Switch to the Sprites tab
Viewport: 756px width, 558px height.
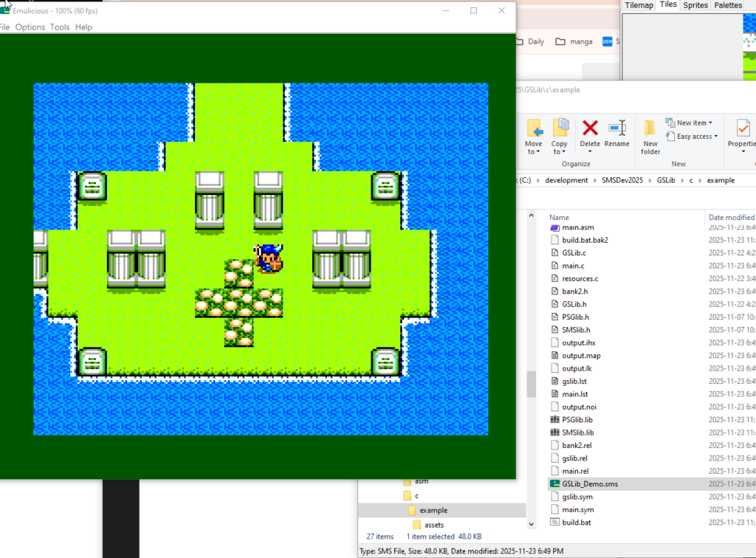[695, 5]
